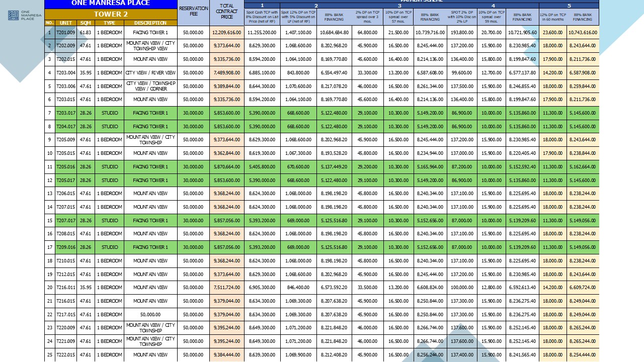Select unit cell T222.015
Image resolution: width=644 pixels, height=362 pixels.
click(x=66, y=354)
